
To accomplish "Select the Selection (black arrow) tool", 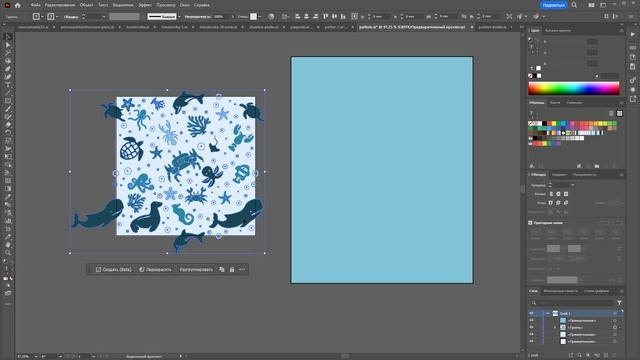I will point(8,37).
